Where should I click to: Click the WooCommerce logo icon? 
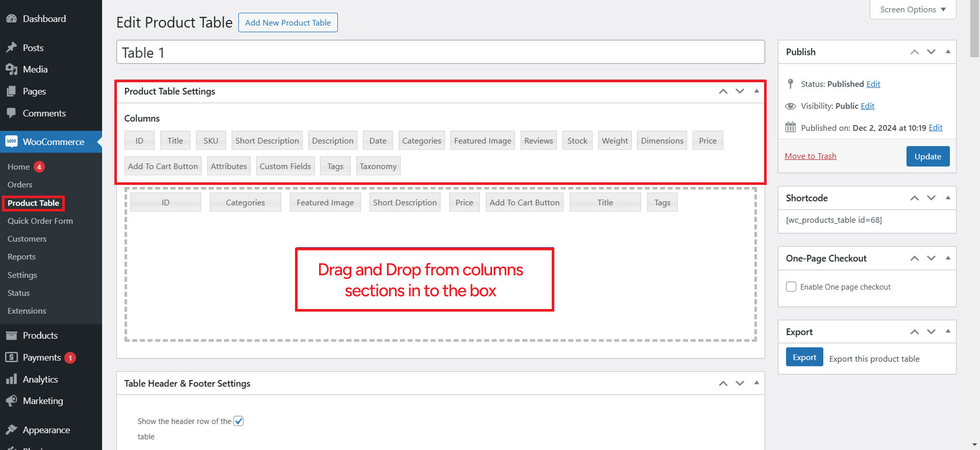point(11,141)
